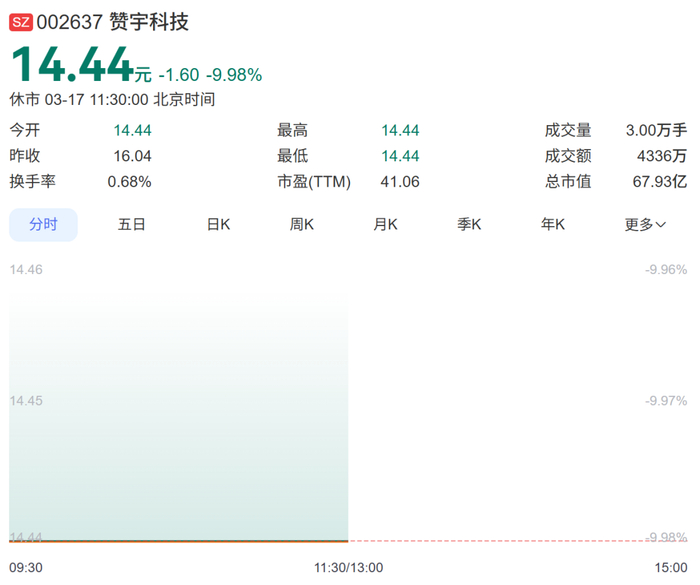Screen dimensions: 700x585
Task: Click the 最低 label
Action: 292,156
